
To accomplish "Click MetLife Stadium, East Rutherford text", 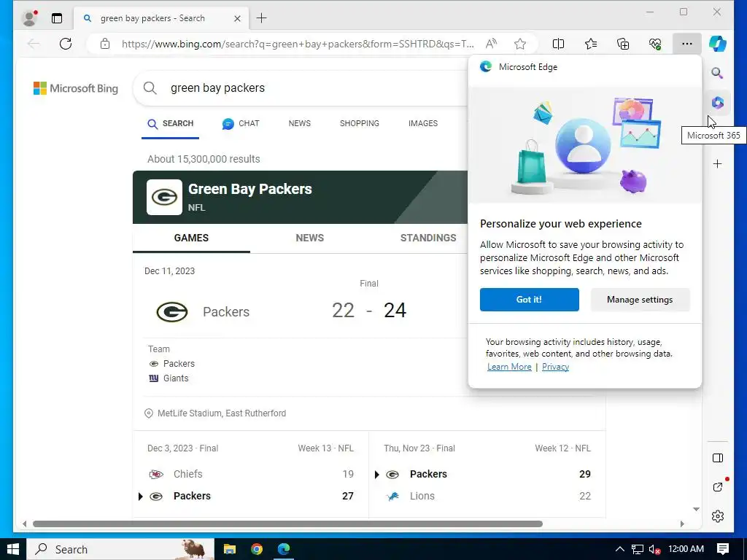I will pyautogui.click(x=222, y=413).
